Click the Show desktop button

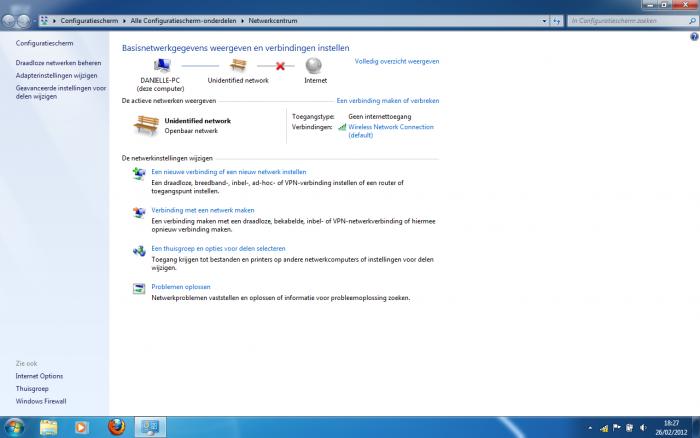696,427
